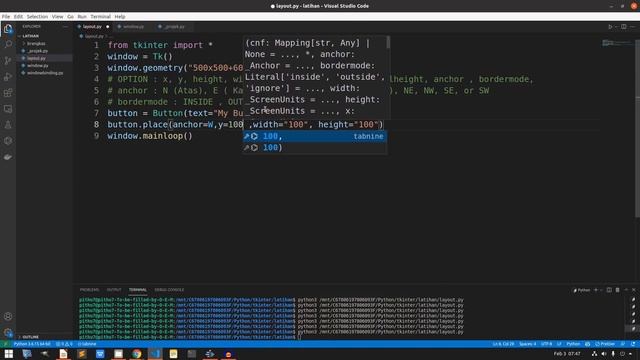Open windowtutoriing.py in the Explorer tree
This screenshot has width=640, height=360.
tap(45, 73)
